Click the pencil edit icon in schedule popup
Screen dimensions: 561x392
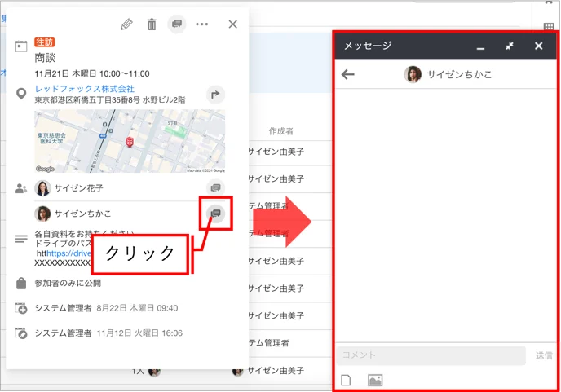(126, 24)
